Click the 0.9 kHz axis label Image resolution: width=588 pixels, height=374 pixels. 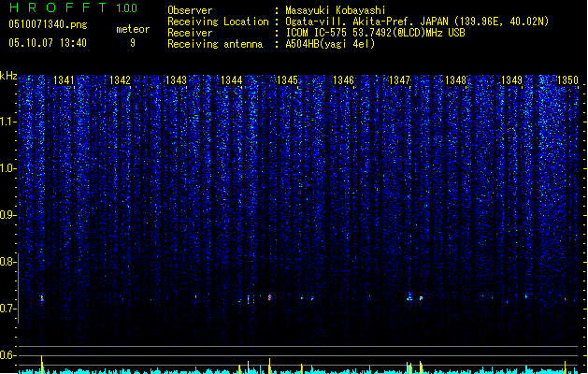click(x=7, y=215)
